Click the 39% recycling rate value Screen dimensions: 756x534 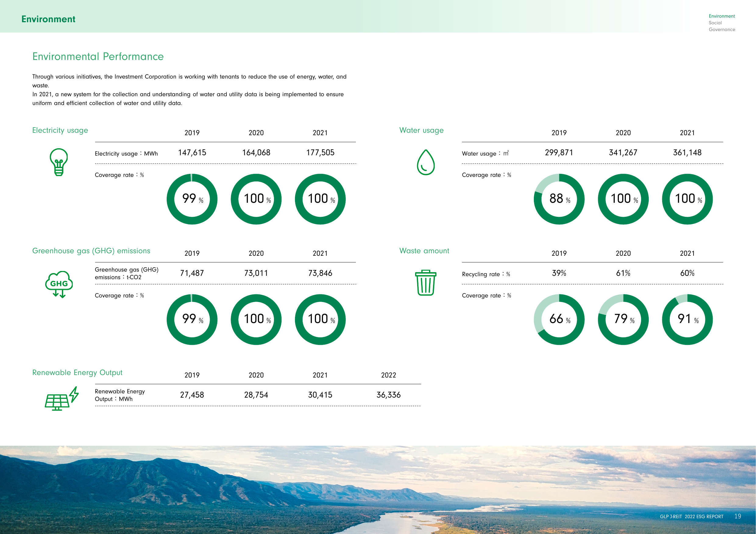tap(559, 273)
